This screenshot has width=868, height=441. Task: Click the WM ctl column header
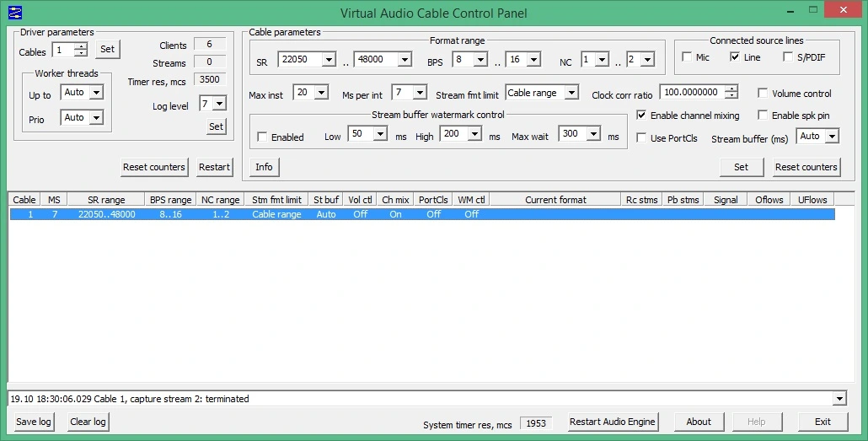point(471,200)
